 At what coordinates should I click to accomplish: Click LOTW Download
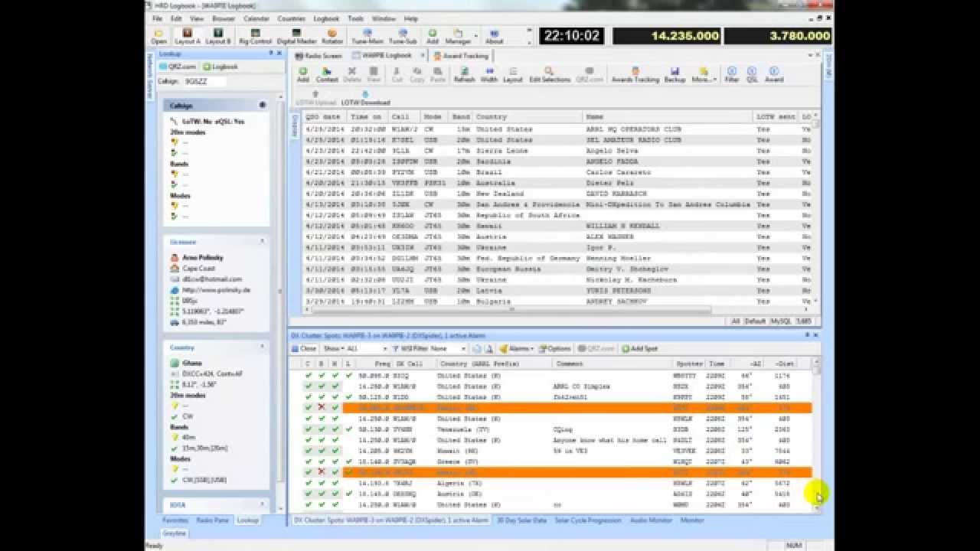[365, 98]
